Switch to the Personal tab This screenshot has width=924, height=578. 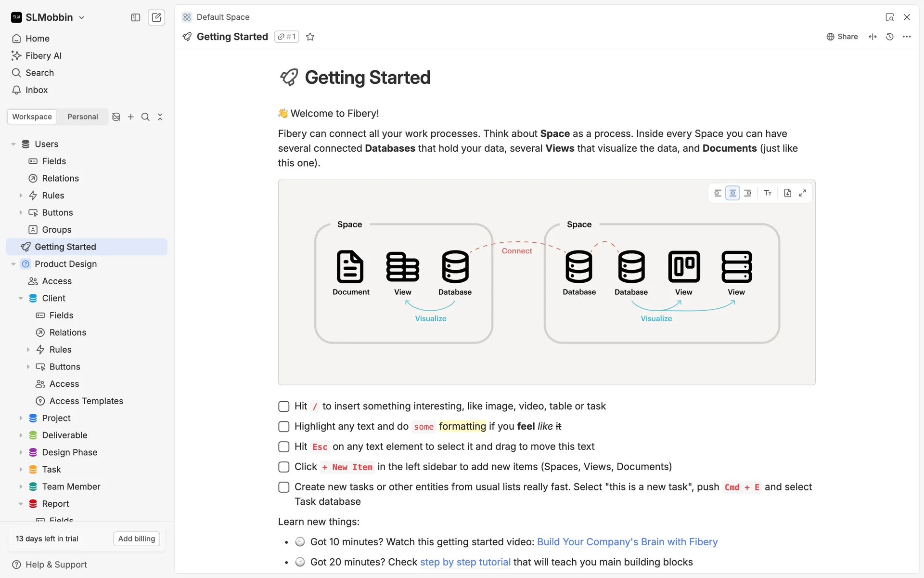point(82,117)
